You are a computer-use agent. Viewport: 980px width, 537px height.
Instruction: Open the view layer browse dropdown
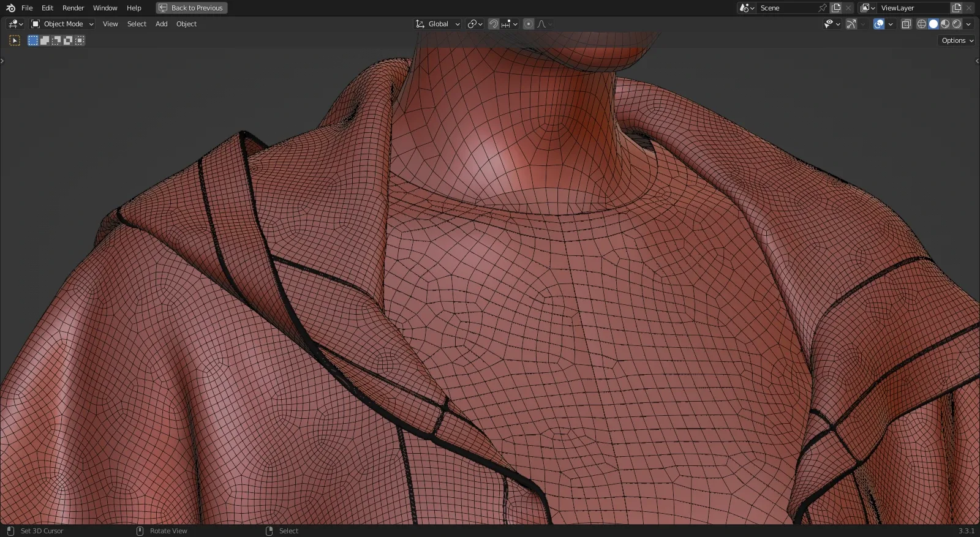click(867, 8)
